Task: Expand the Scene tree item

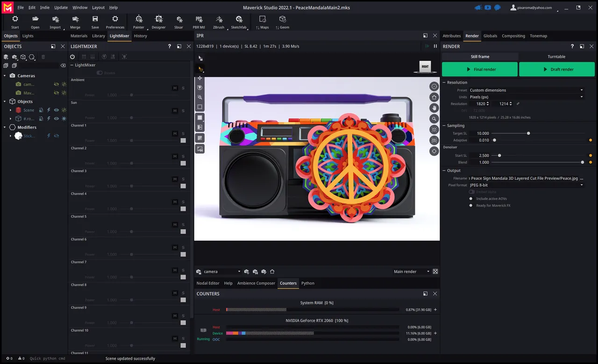Action: [10, 110]
